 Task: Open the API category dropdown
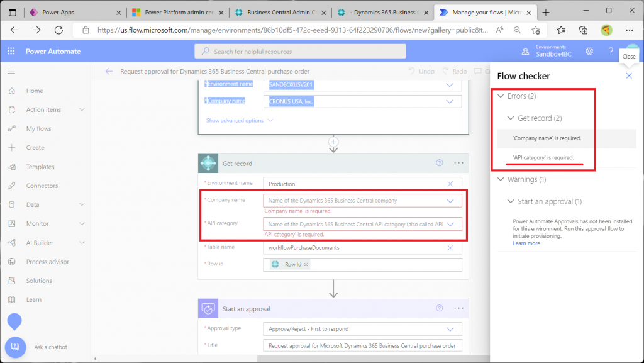pos(450,224)
